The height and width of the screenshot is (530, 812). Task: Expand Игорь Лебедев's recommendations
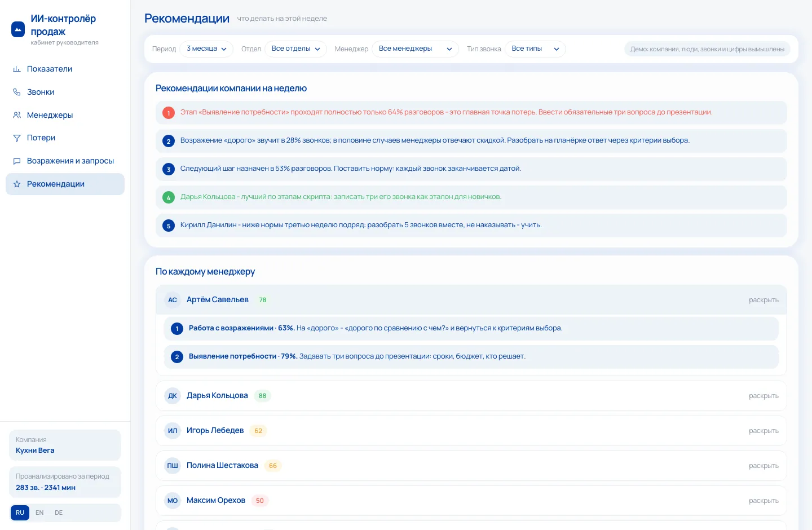[x=764, y=431]
